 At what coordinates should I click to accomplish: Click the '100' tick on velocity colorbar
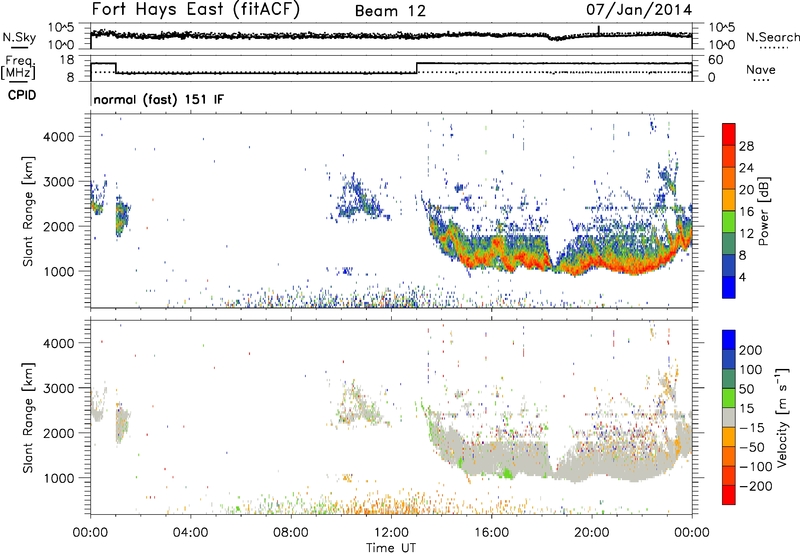[751, 369]
